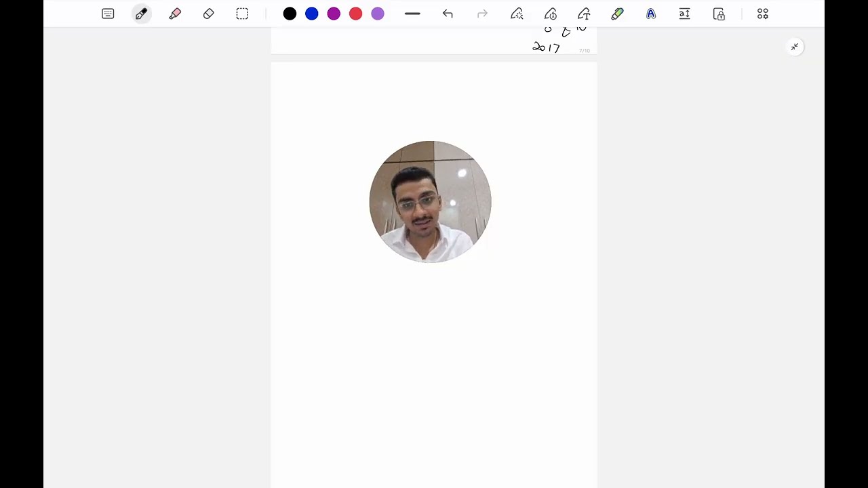868x488 pixels.
Task: Select the pink highlighter tool
Action: tap(175, 14)
